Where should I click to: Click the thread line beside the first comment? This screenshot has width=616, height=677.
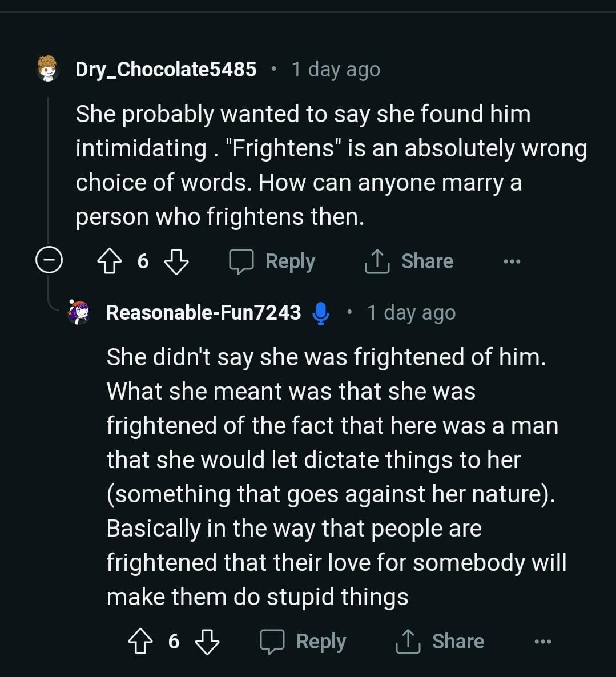pos(49,171)
